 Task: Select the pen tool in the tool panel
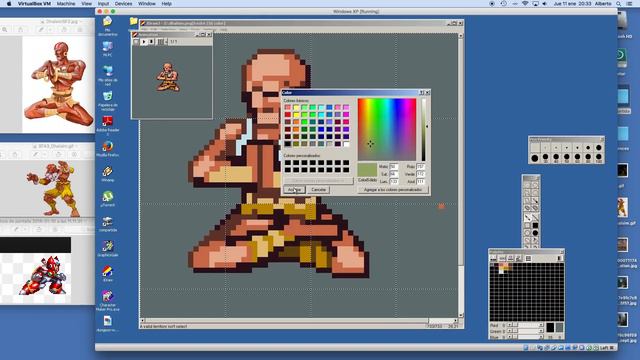pos(527,218)
